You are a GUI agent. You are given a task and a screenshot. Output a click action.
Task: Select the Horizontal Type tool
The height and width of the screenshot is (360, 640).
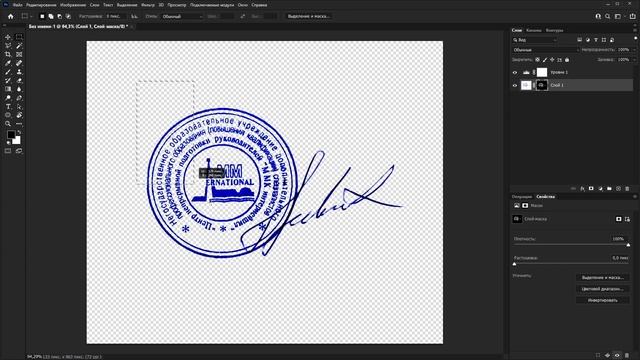point(8,107)
